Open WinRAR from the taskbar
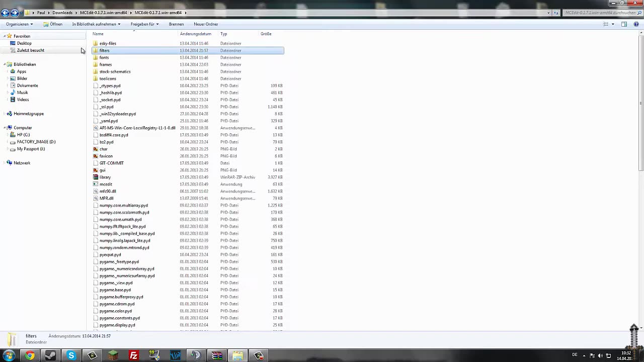 pos(217,355)
